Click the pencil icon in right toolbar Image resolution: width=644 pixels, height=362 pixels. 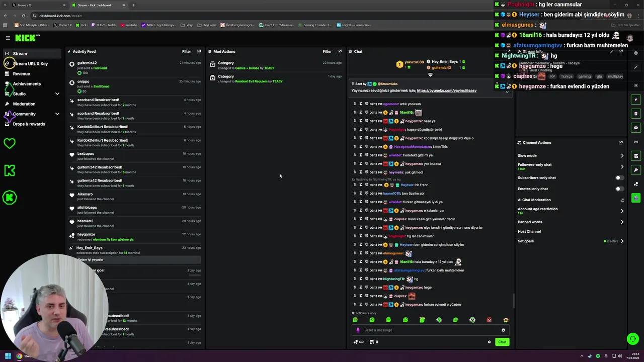636,67
